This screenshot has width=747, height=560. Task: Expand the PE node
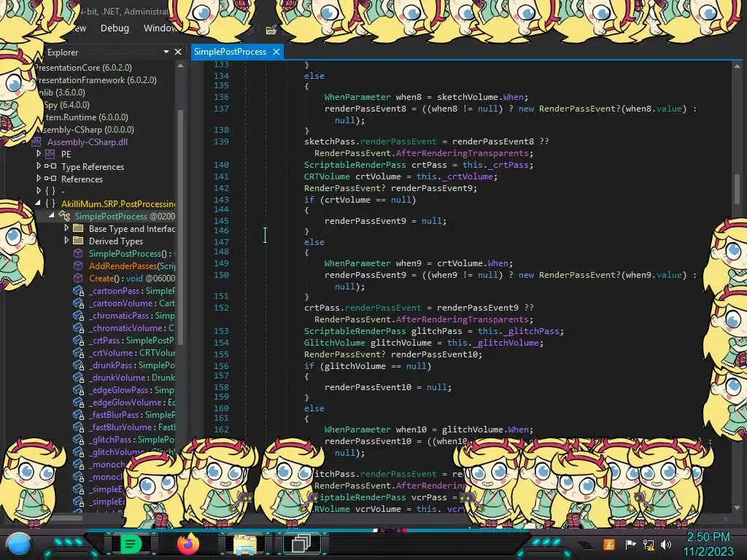[x=39, y=153]
